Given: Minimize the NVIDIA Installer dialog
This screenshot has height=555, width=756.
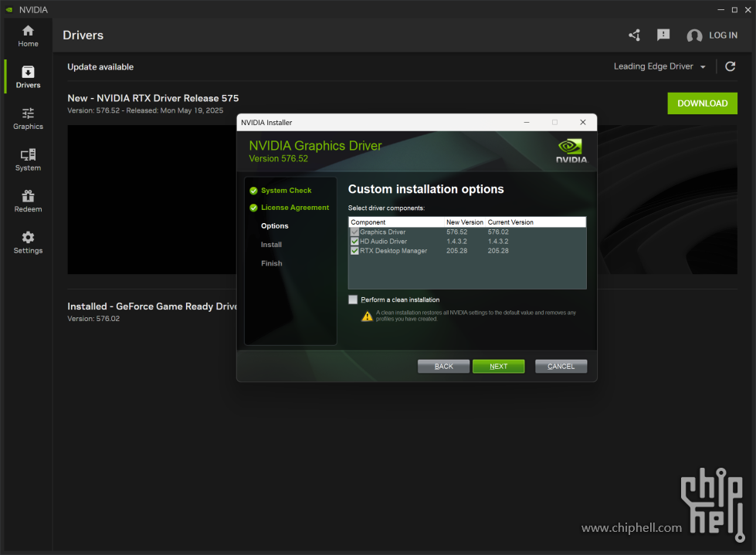Looking at the screenshot, I should (527, 123).
